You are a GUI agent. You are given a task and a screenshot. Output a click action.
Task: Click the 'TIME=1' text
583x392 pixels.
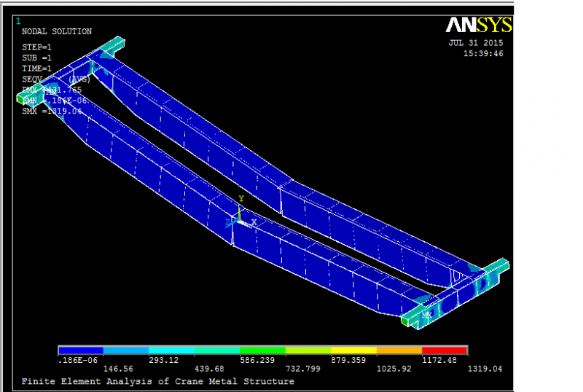pyautogui.click(x=36, y=68)
